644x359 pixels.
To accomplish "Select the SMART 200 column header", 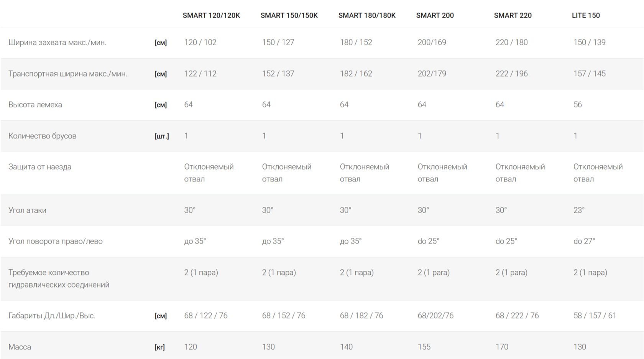I will point(435,15).
